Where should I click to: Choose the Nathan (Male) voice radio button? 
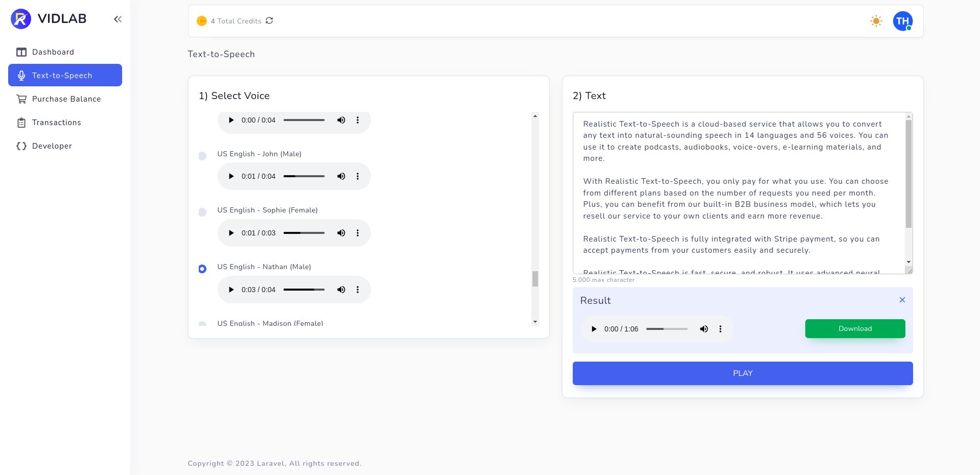click(x=202, y=269)
